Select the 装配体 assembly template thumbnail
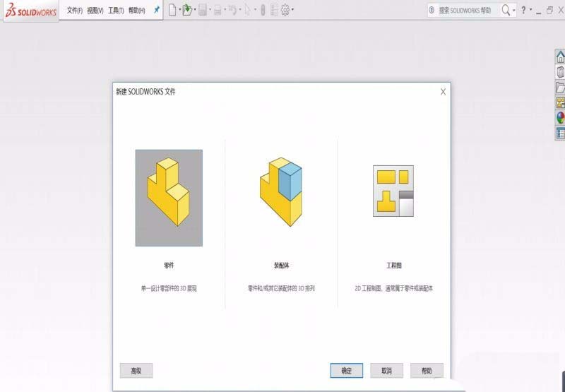565x392 pixels. click(281, 192)
